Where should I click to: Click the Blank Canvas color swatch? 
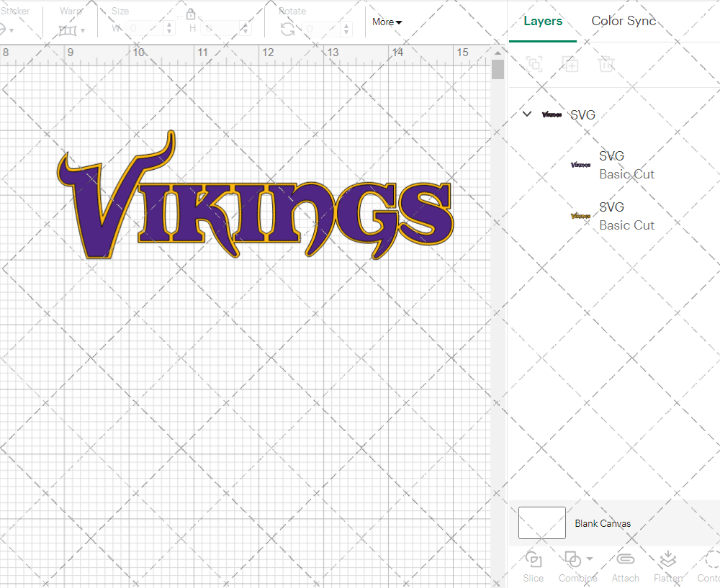click(541, 523)
